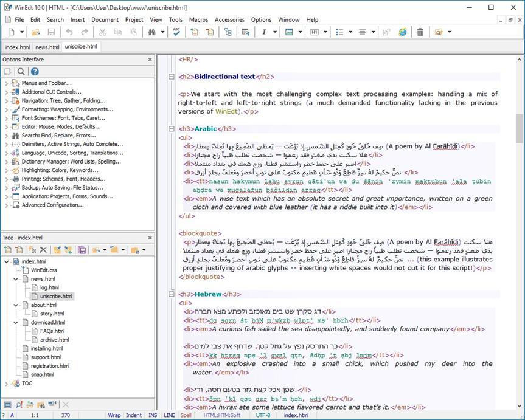This screenshot has width=525, height=420.
Task: Toggle Wrap mode in the status bar
Action: [114, 415]
